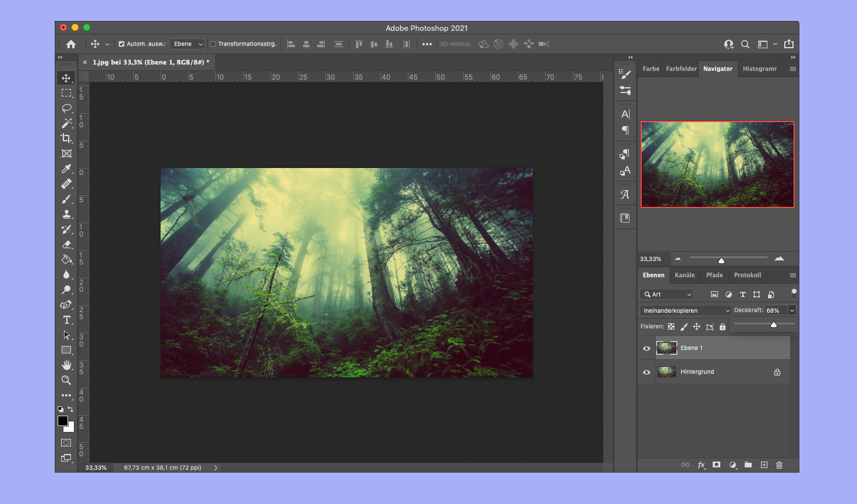Select the Hand tool
The height and width of the screenshot is (504, 857).
click(x=66, y=365)
